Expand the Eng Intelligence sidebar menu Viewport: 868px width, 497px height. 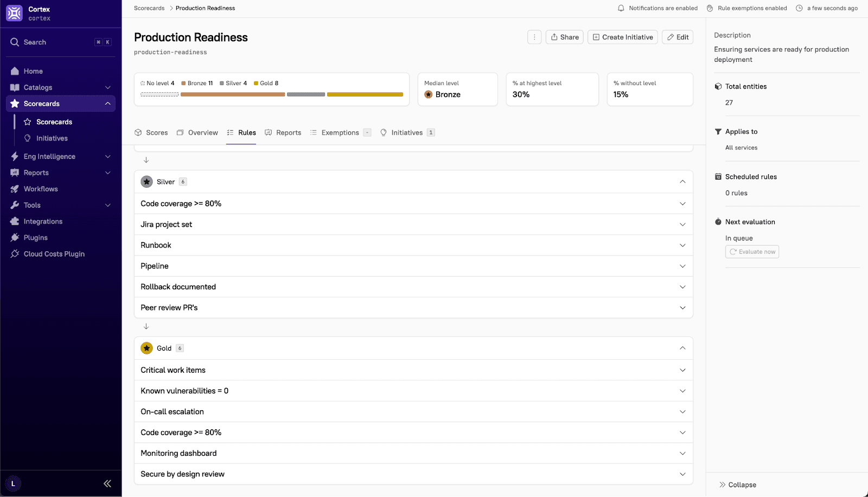click(x=107, y=156)
